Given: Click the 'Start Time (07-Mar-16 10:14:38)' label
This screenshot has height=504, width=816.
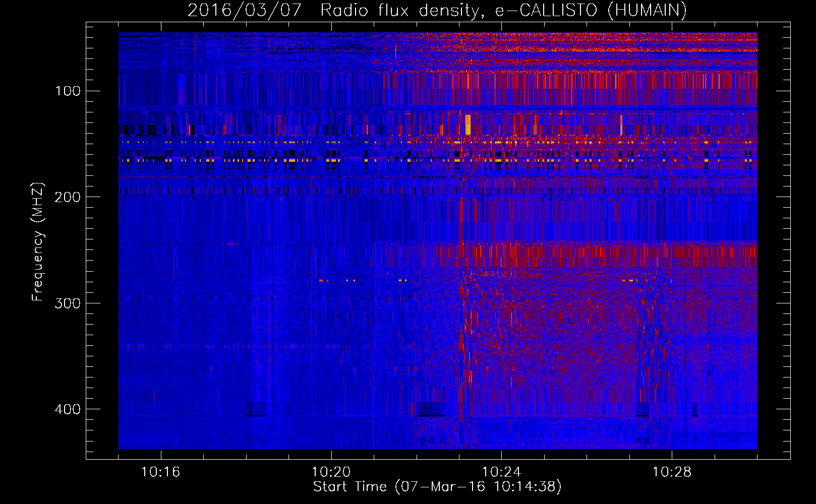Looking at the screenshot, I should (x=437, y=487).
